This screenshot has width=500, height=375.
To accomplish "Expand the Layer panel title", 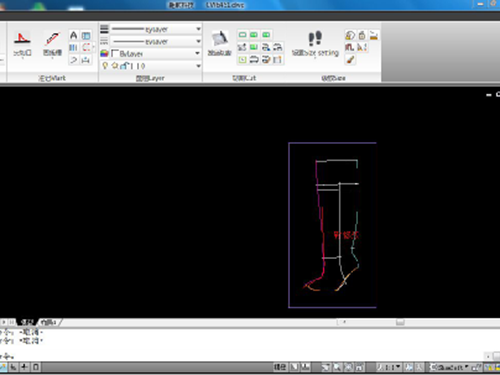I will tap(150, 78).
